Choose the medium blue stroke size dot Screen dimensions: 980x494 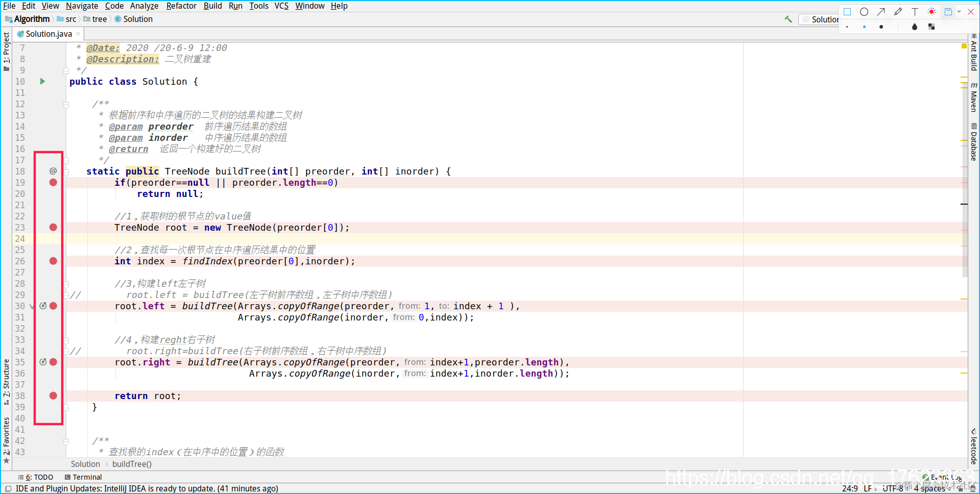point(864,27)
